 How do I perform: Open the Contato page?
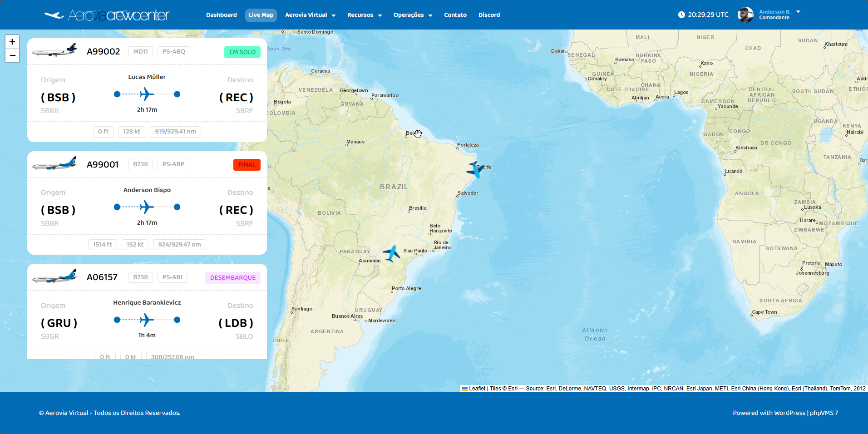[x=455, y=15]
